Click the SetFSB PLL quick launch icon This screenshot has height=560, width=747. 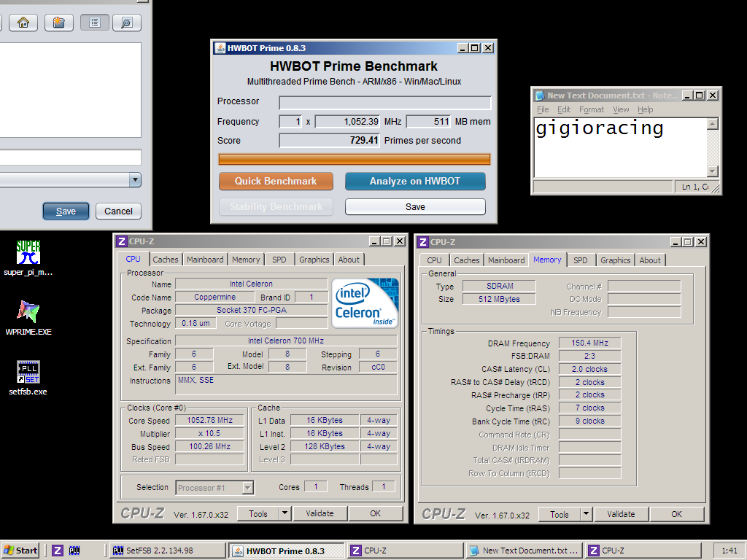[x=74, y=551]
